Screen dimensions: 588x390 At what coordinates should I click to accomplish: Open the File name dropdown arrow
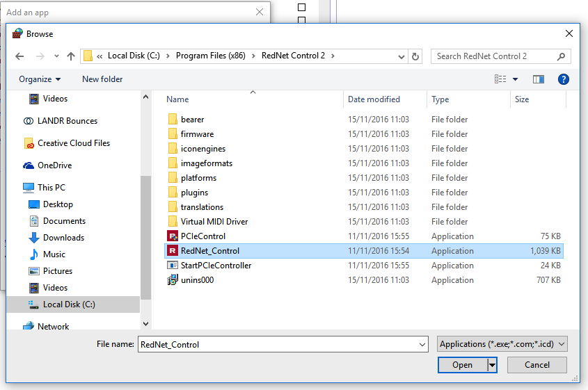tap(422, 345)
